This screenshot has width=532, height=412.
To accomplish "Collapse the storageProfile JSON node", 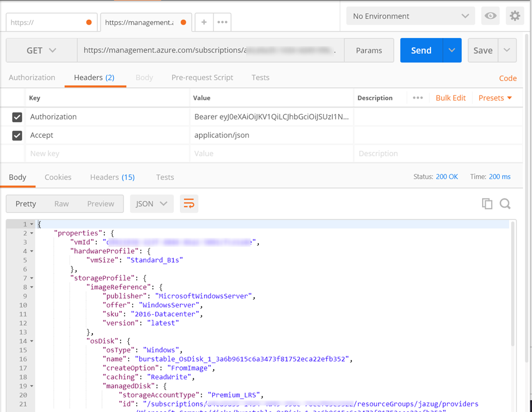I will point(32,278).
